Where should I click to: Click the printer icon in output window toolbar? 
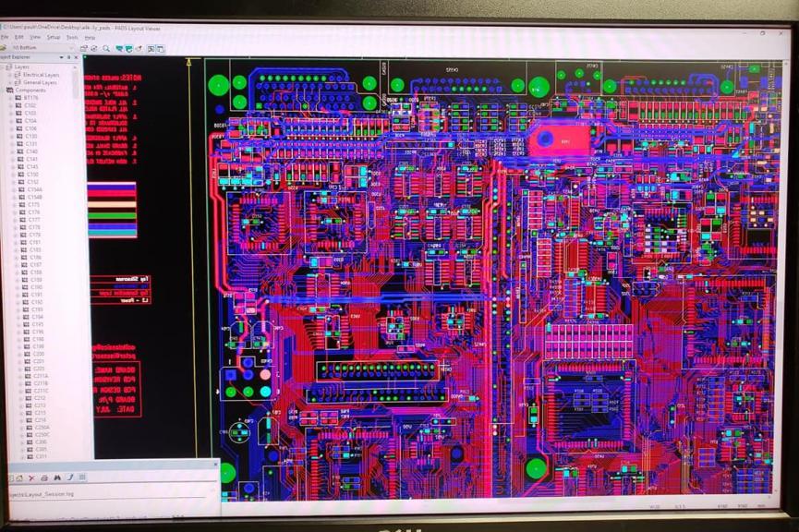click(43, 478)
